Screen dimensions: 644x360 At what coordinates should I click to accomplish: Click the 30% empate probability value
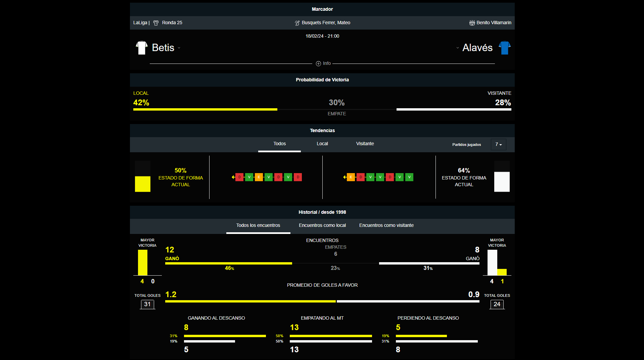coord(337,103)
